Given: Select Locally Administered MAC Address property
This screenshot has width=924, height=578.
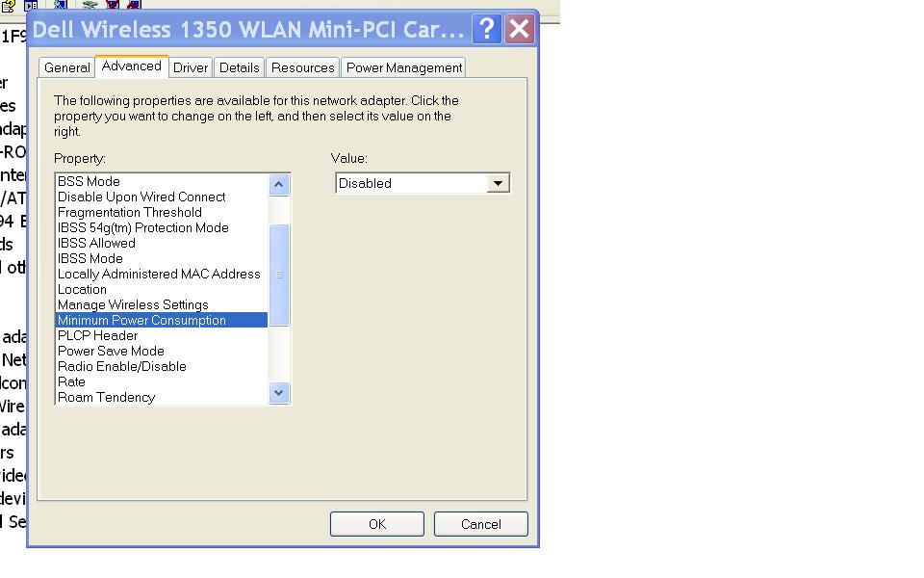Looking at the screenshot, I should coord(162,274).
